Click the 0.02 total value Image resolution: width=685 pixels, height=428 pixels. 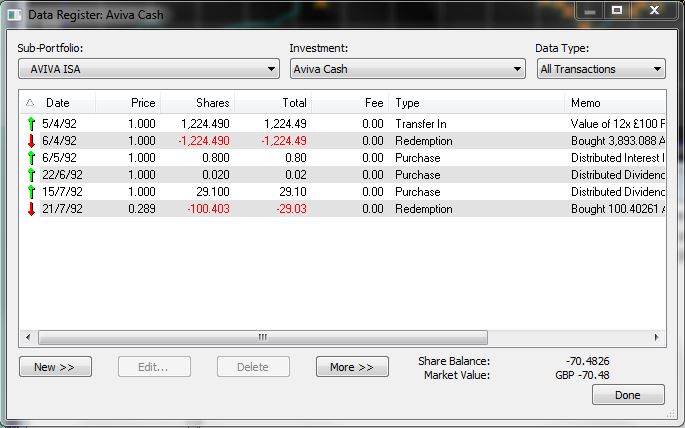click(296, 175)
